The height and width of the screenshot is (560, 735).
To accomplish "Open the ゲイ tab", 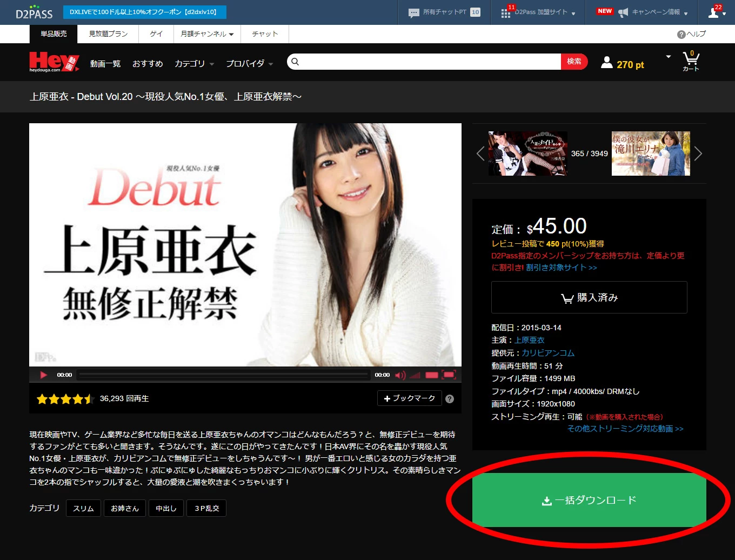I will (156, 34).
